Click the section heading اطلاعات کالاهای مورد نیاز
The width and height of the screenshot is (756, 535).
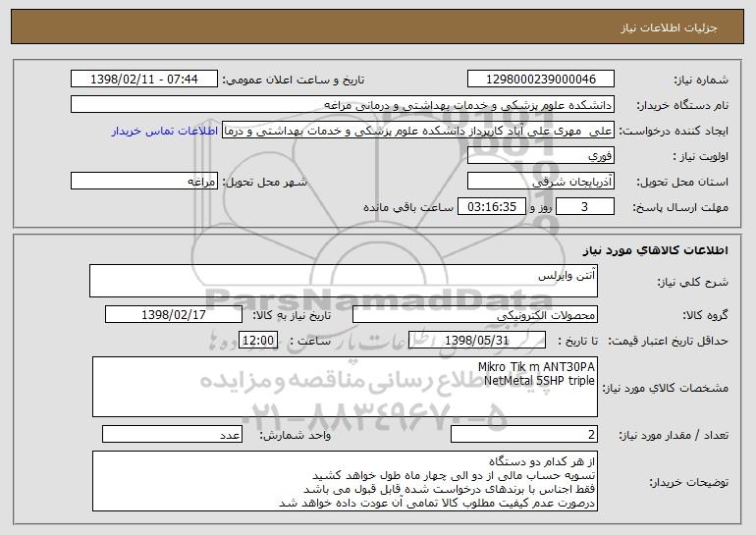(x=655, y=250)
